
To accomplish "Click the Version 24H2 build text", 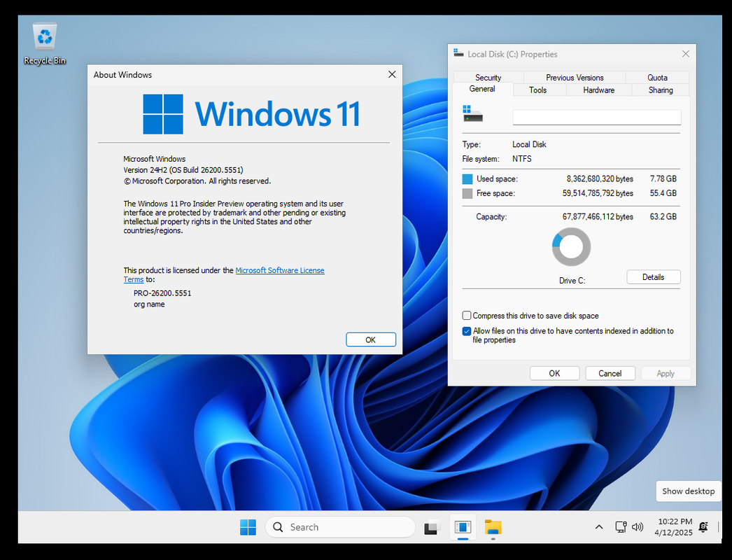I will point(183,170).
